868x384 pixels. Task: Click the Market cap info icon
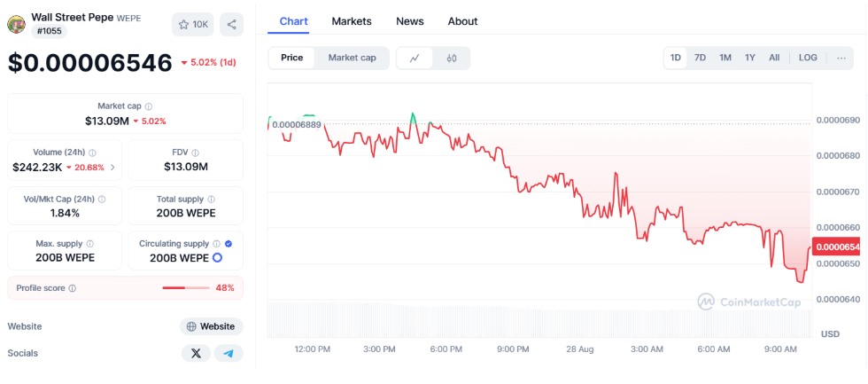(149, 106)
